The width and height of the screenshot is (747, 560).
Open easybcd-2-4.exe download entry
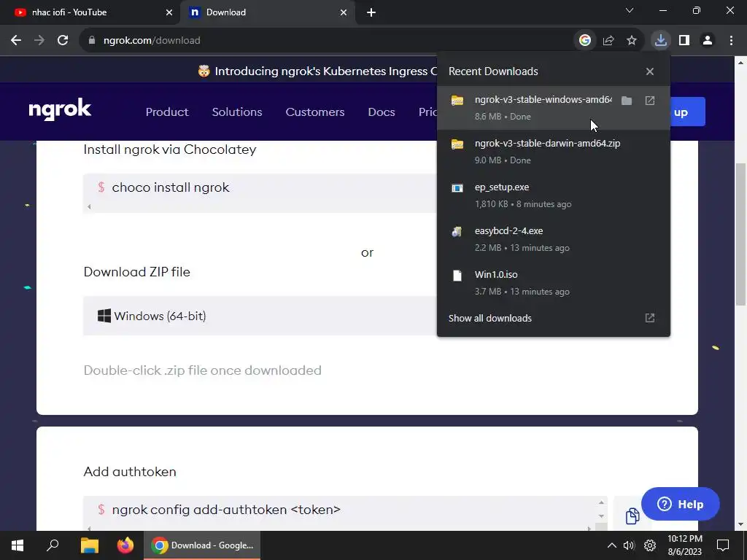554,239
